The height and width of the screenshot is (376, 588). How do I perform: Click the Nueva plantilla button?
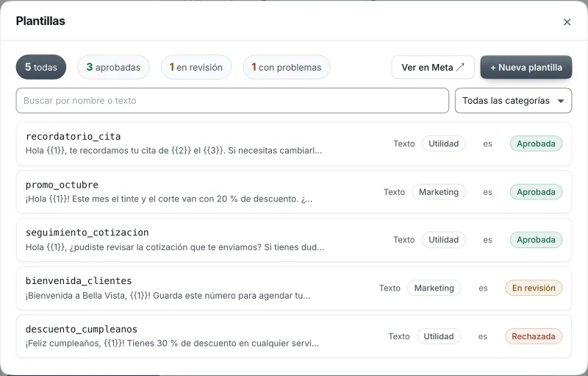coord(526,67)
